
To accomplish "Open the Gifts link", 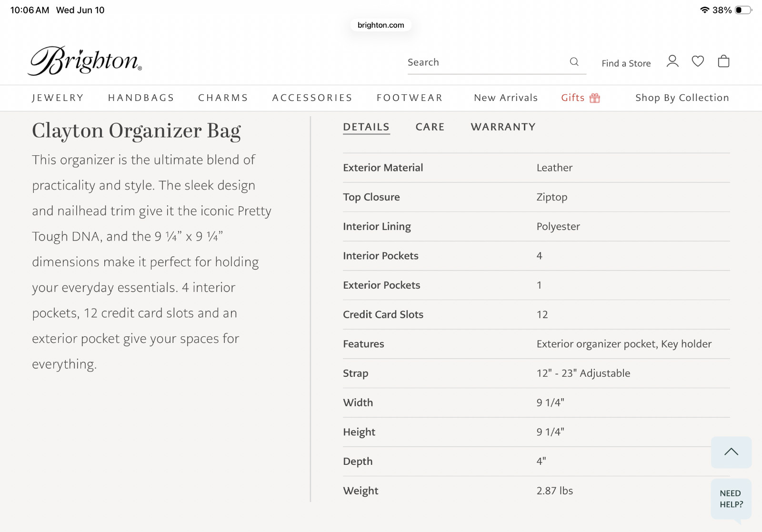I will [572, 98].
